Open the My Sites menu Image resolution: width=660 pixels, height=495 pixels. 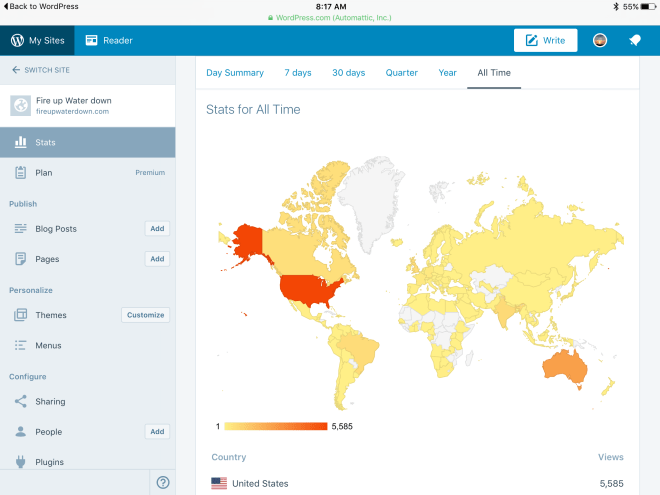tap(37, 40)
